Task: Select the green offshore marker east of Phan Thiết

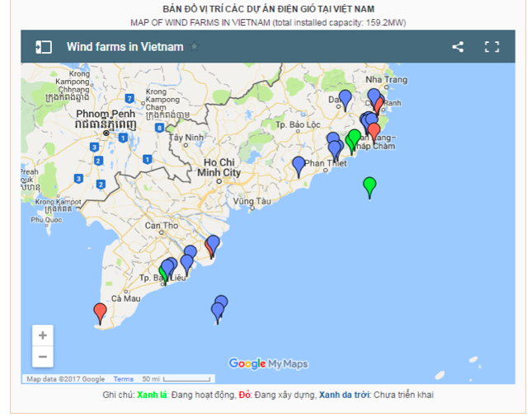Action: coord(370,185)
